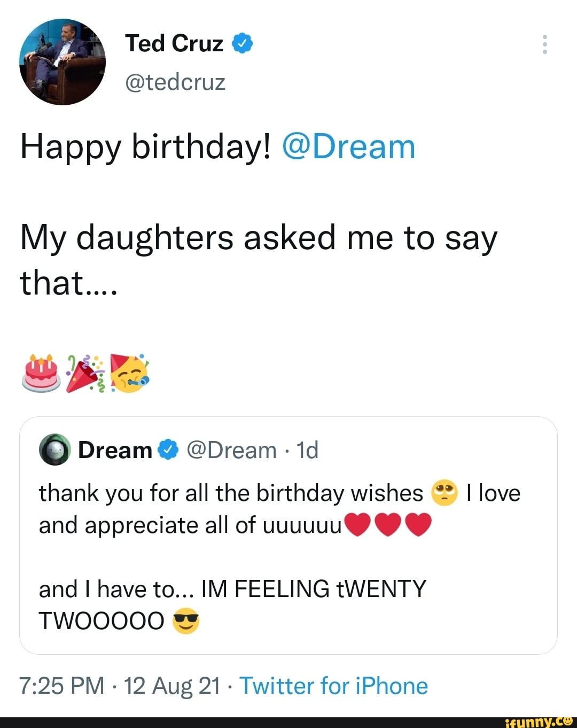The width and height of the screenshot is (577, 728).
Task: Click the verified badge next to Dream
Action: [168, 450]
